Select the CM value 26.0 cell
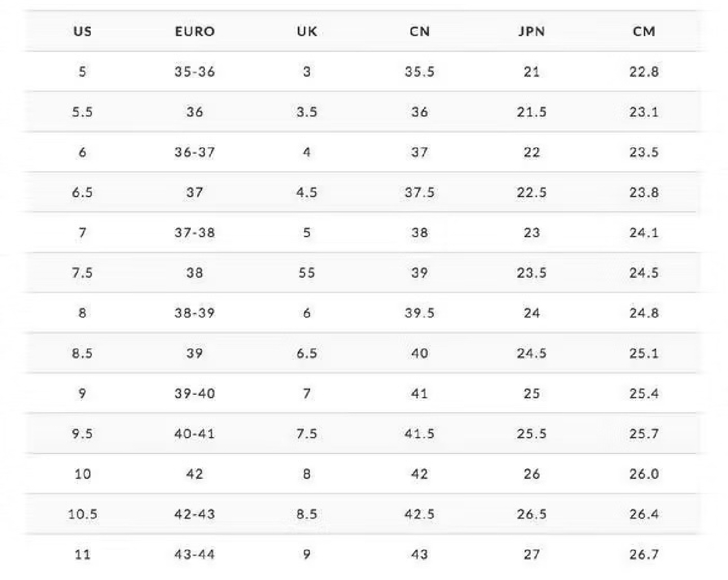Viewport: 728px width, 580px height. pyautogui.click(x=644, y=474)
